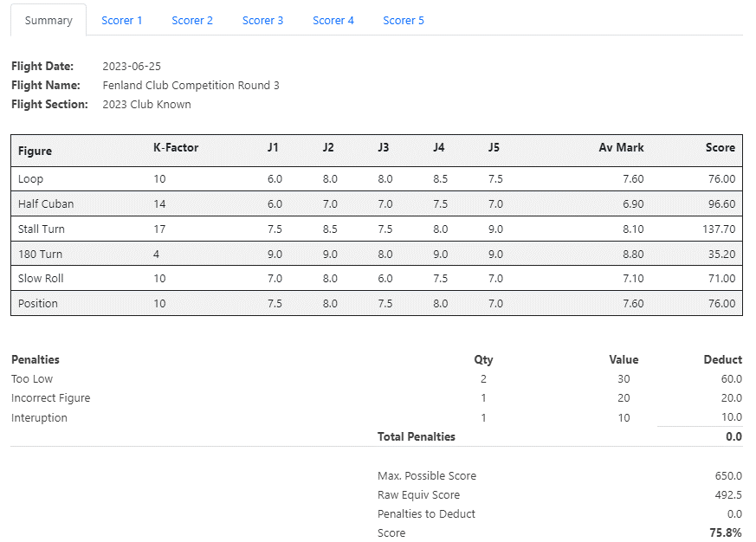Click the Too Low penalty label
The image size is (756, 542).
32,379
